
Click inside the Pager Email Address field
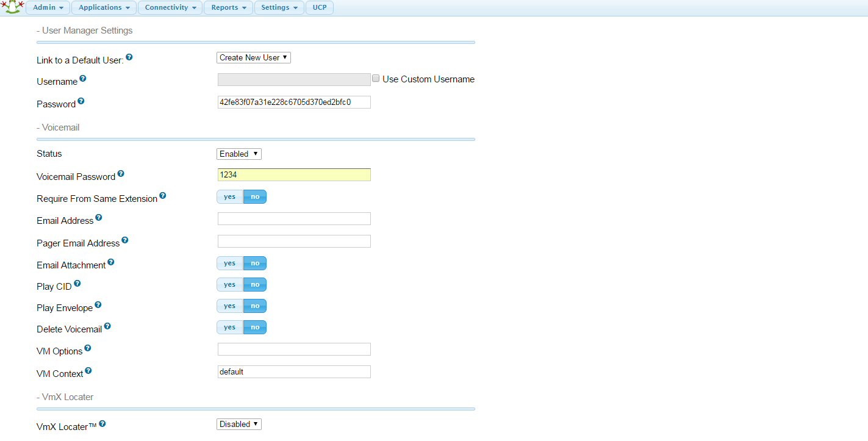click(x=293, y=240)
